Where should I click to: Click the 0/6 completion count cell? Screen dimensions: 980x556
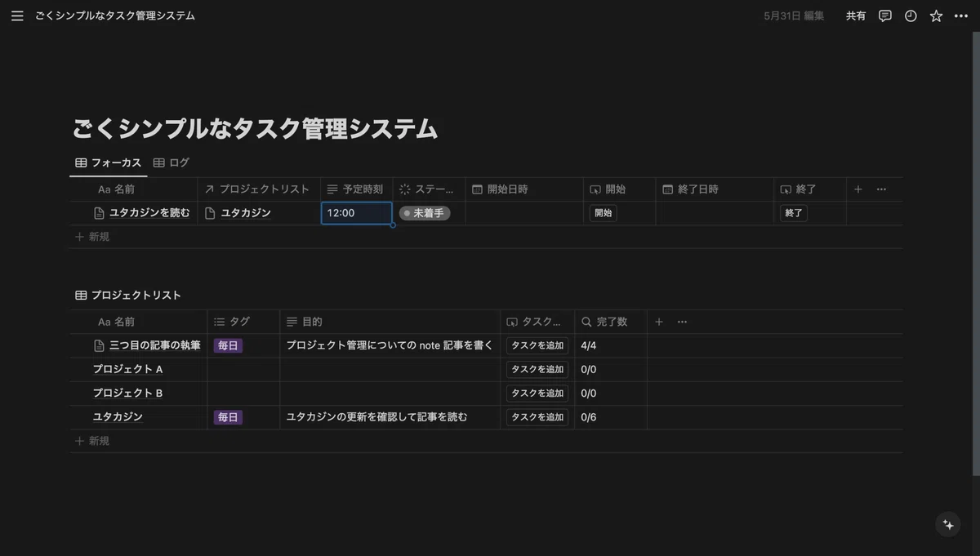click(611, 417)
